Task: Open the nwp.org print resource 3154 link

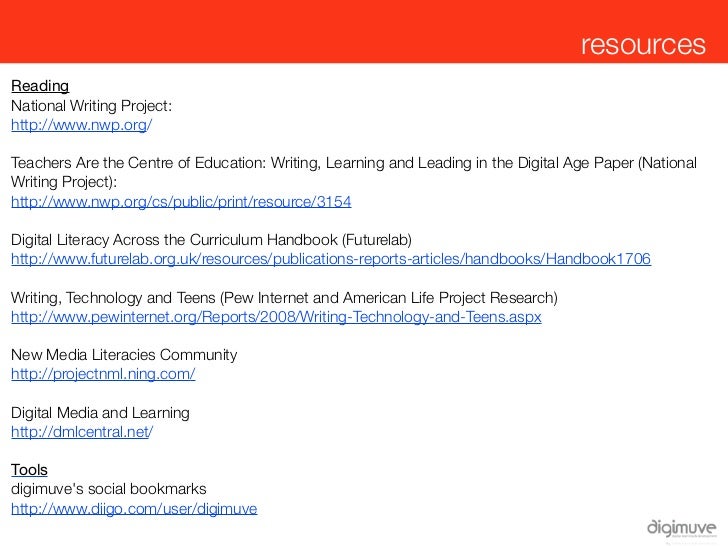Action: click(x=181, y=202)
